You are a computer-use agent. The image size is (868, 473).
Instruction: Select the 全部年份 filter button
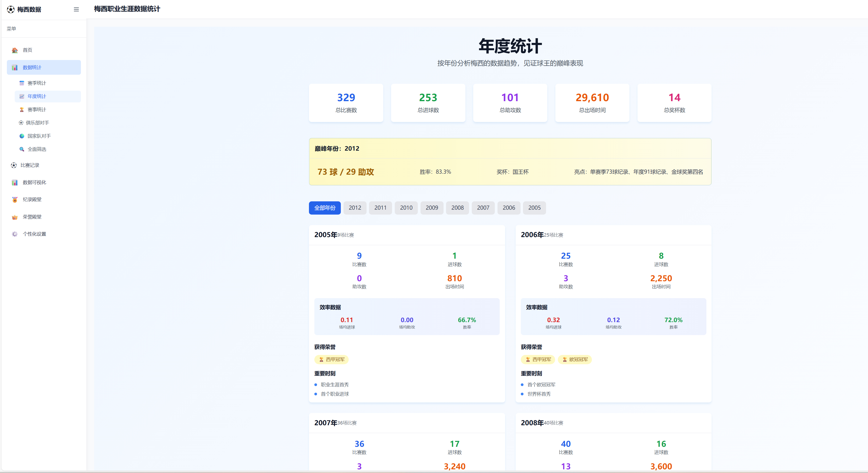click(325, 208)
